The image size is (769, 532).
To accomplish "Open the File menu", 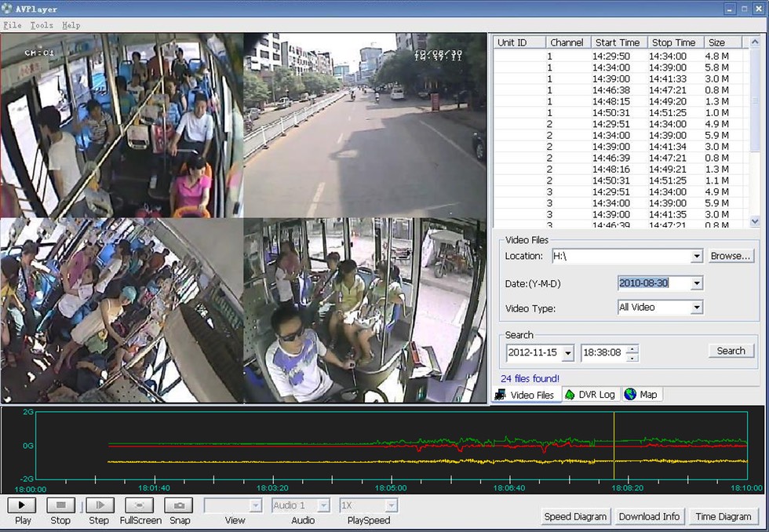I will point(12,25).
